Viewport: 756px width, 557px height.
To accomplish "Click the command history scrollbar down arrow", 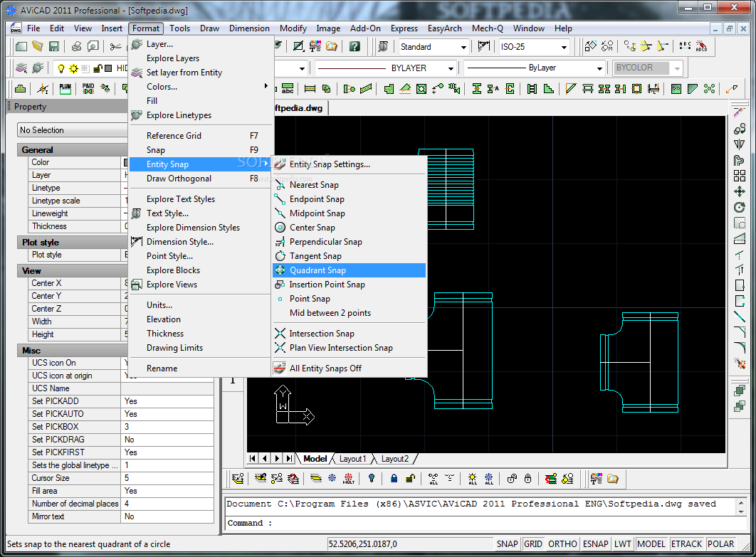I will pyautogui.click(x=741, y=511).
